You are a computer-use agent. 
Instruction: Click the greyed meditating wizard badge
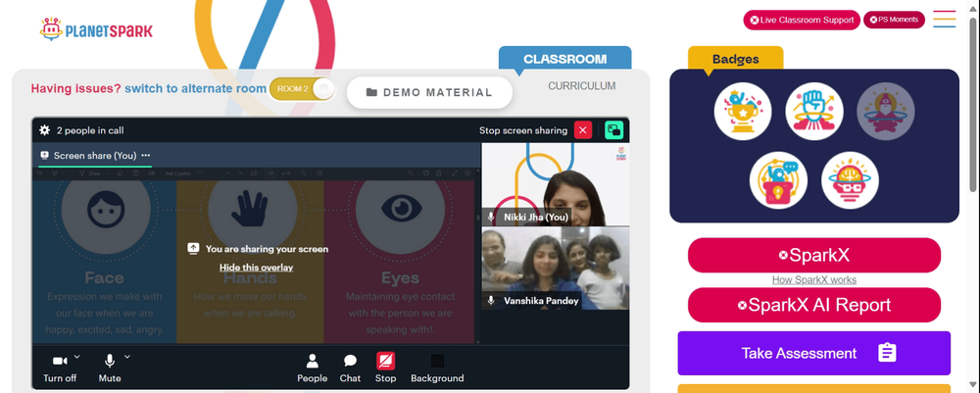[886, 111]
